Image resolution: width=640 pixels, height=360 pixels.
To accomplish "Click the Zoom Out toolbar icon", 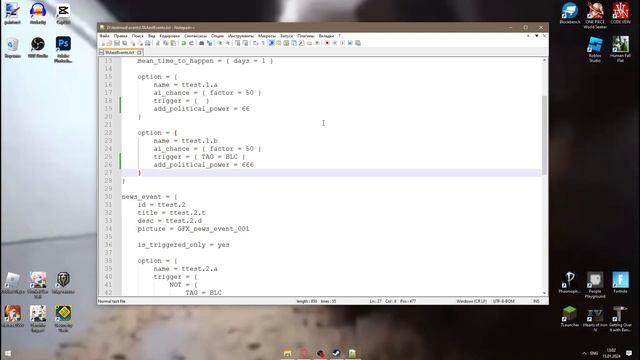I will 228,43.
